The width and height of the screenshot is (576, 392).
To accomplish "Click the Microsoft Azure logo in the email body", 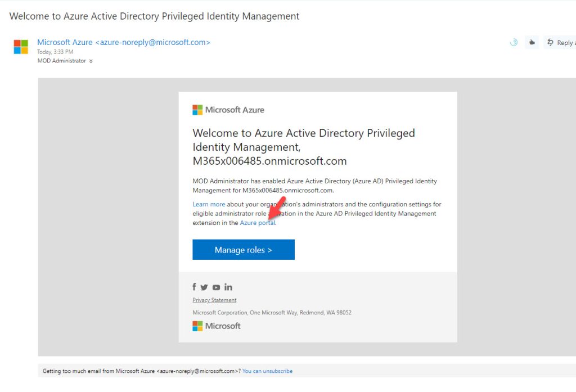I will coord(228,110).
